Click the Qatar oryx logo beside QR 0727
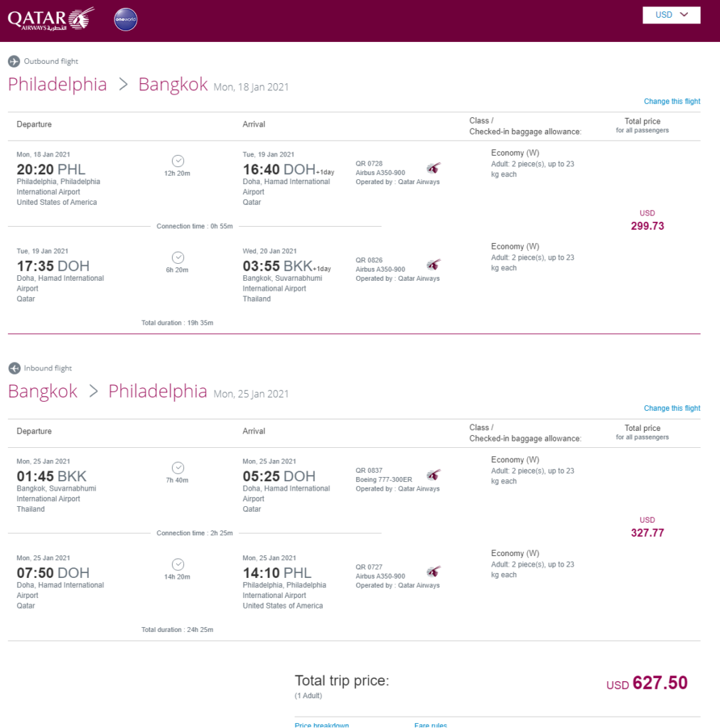 point(434,572)
